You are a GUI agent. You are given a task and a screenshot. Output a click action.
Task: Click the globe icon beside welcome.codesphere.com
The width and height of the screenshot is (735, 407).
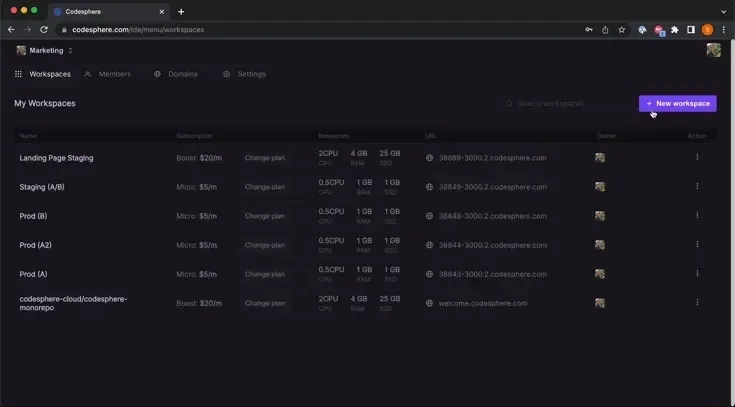[430, 303]
